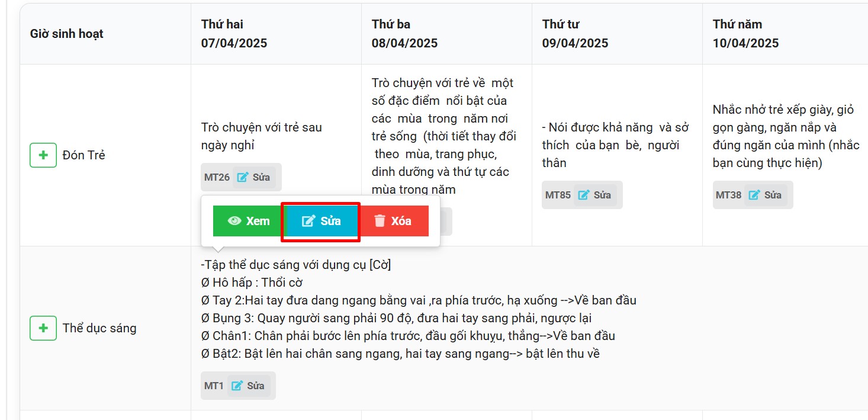868x420 pixels.
Task: Open Sửa editing for MT38
Action: [766, 195]
